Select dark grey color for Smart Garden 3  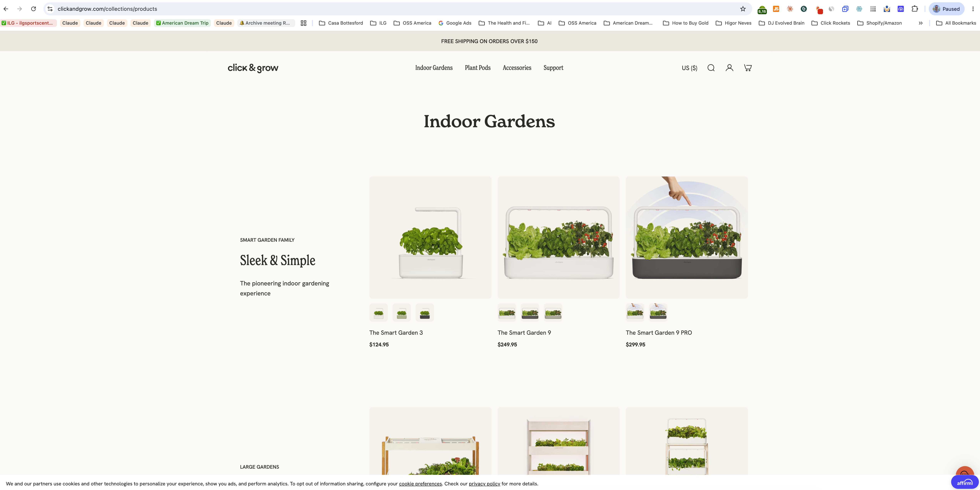pyautogui.click(x=425, y=313)
